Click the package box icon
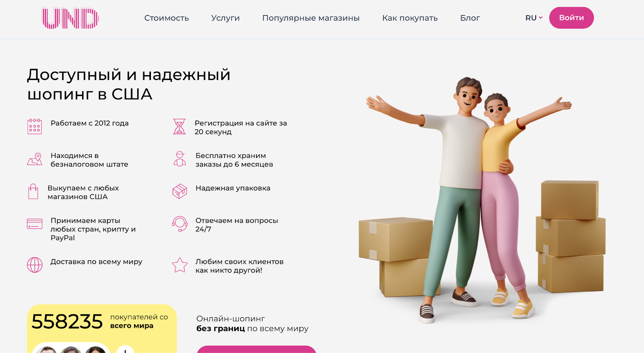Viewport: 644px width, 353px height. pyautogui.click(x=180, y=191)
